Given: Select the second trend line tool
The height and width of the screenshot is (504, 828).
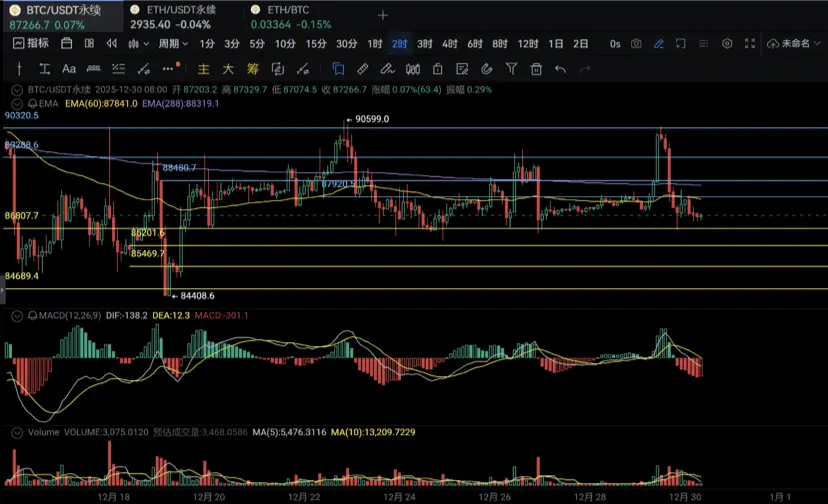Looking at the screenshot, I should click(303, 69).
